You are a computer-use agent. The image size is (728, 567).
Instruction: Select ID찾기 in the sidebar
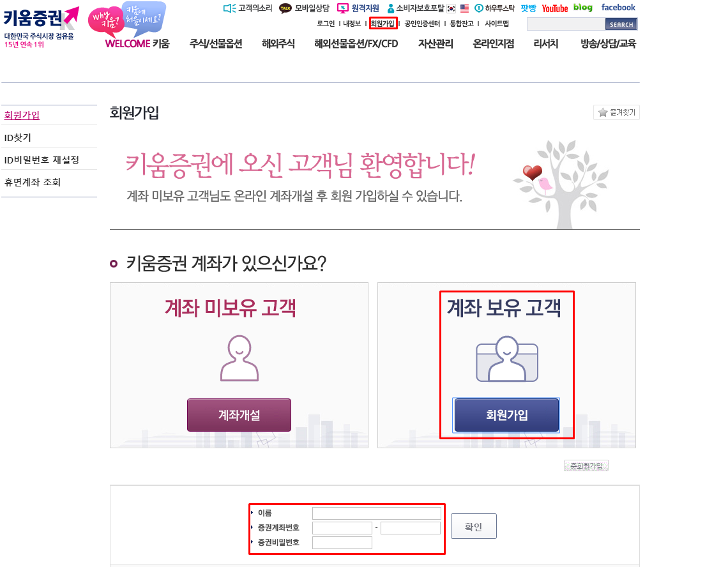click(x=18, y=137)
